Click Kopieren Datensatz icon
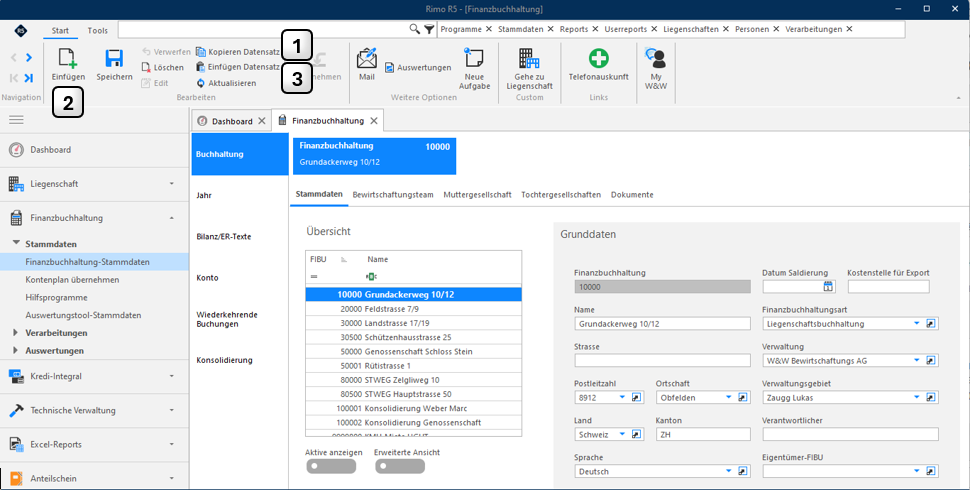The image size is (970, 490). [x=201, y=52]
